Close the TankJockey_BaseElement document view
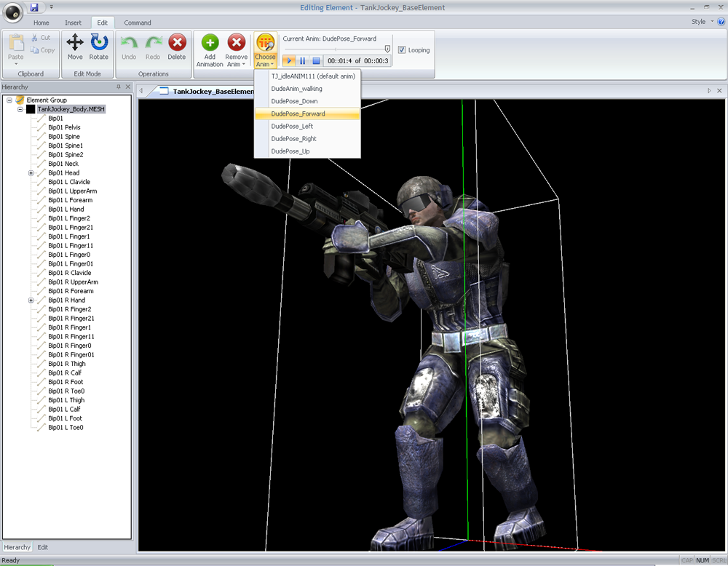Screen dimensions: 728x566 click(x=719, y=91)
